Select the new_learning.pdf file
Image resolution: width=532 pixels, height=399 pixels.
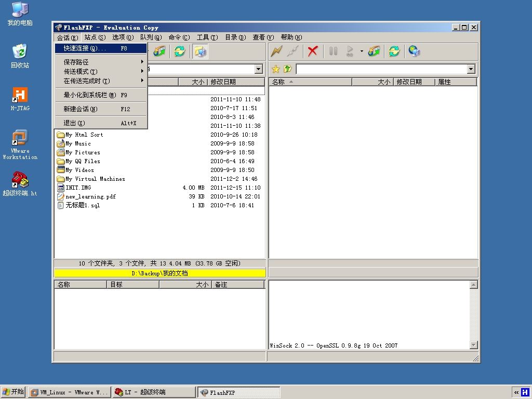tap(90, 196)
